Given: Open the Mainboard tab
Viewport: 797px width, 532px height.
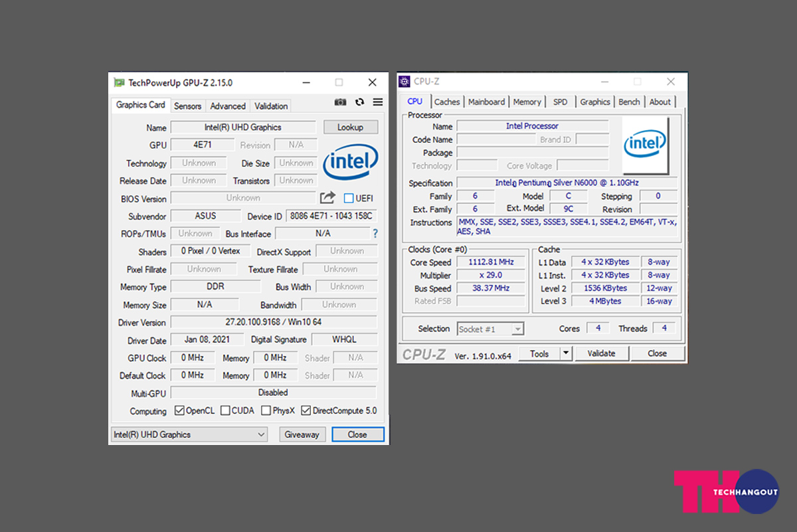Looking at the screenshot, I should (486, 102).
